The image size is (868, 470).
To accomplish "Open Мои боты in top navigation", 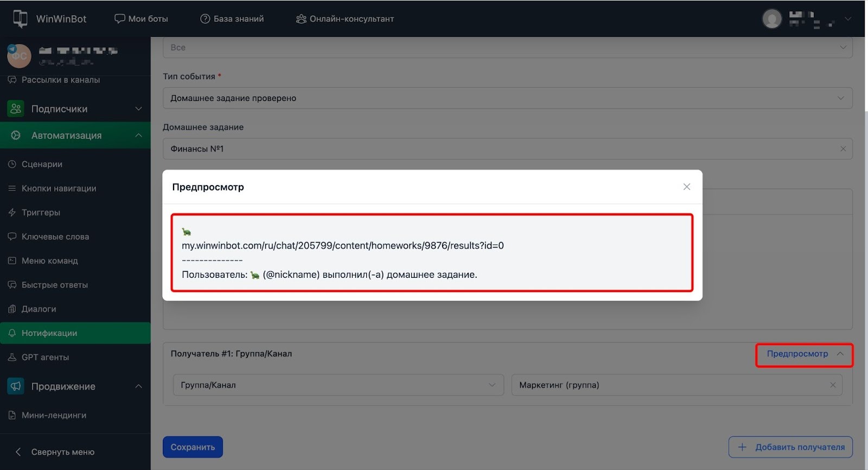I will tap(141, 18).
